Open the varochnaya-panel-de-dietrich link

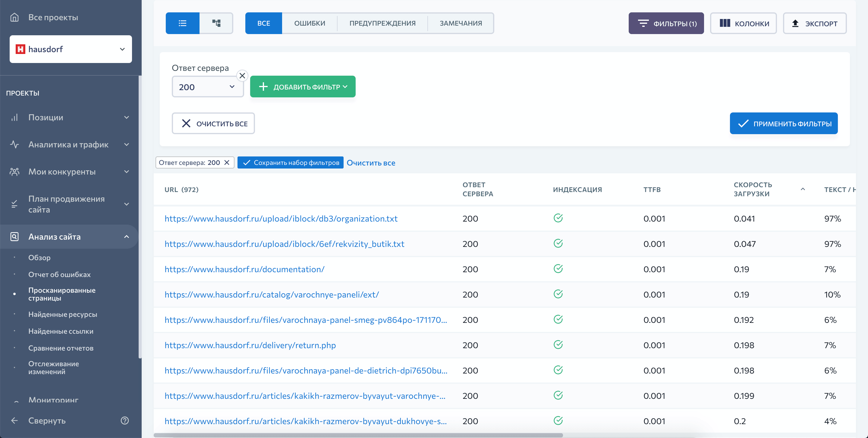(x=306, y=370)
